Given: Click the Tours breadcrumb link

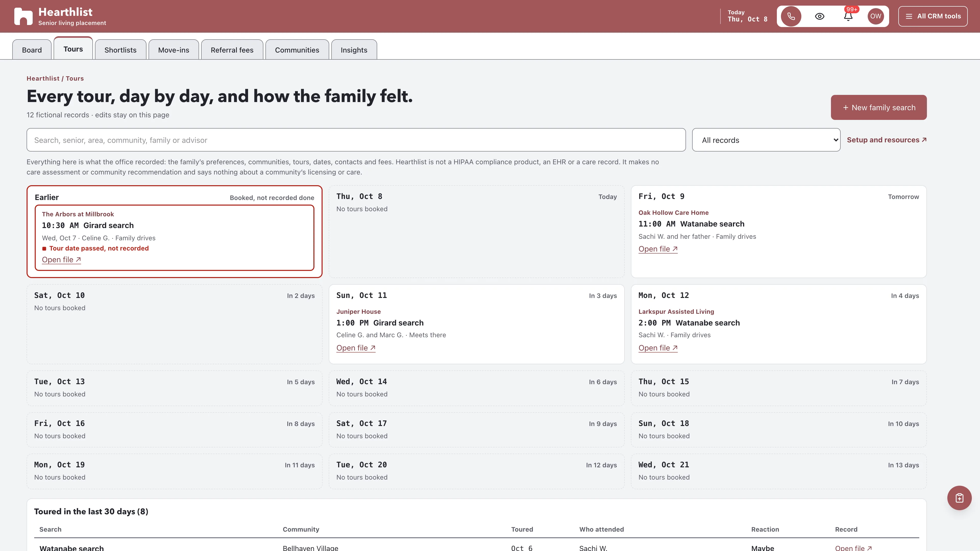Looking at the screenshot, I should click(75, 78).
